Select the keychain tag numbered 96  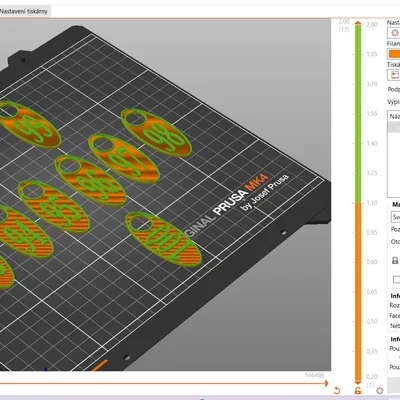(x=90, y=180)
